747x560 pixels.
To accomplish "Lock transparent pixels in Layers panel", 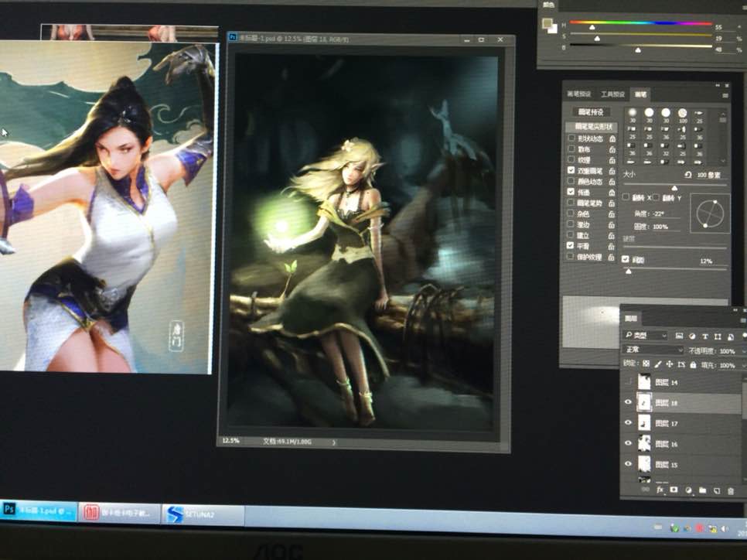I will (x=646, y=364).
